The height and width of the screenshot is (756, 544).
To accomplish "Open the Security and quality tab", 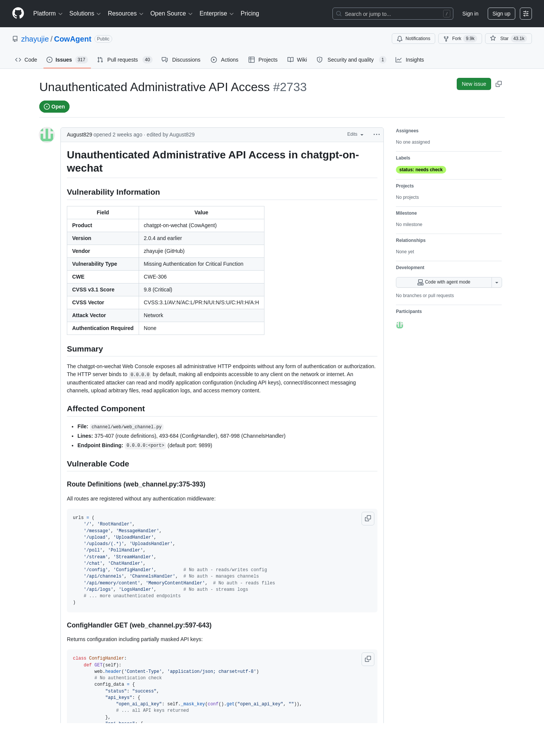I will [351, 60].
